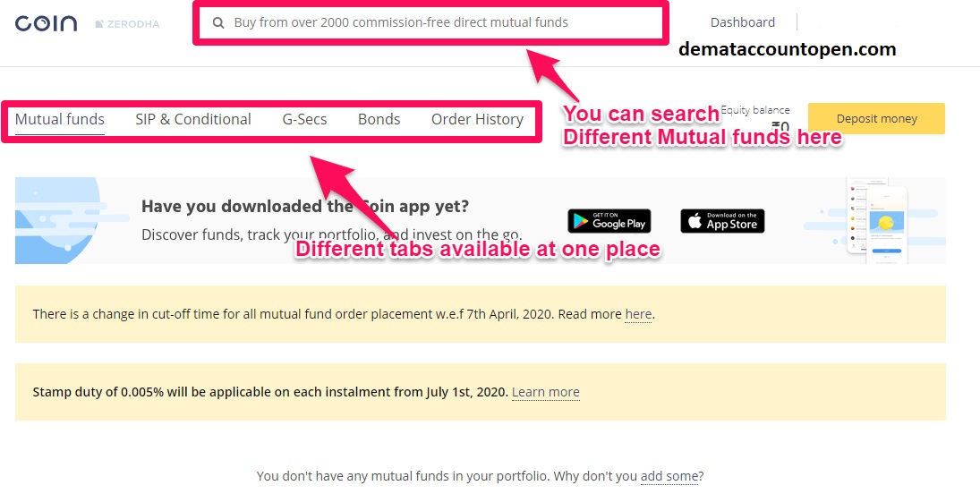Image resolution: width=980 pixels, height=494 pixels.
Task: Follow the 'here' cut-off time link
Action: click(x=638, y=314)
